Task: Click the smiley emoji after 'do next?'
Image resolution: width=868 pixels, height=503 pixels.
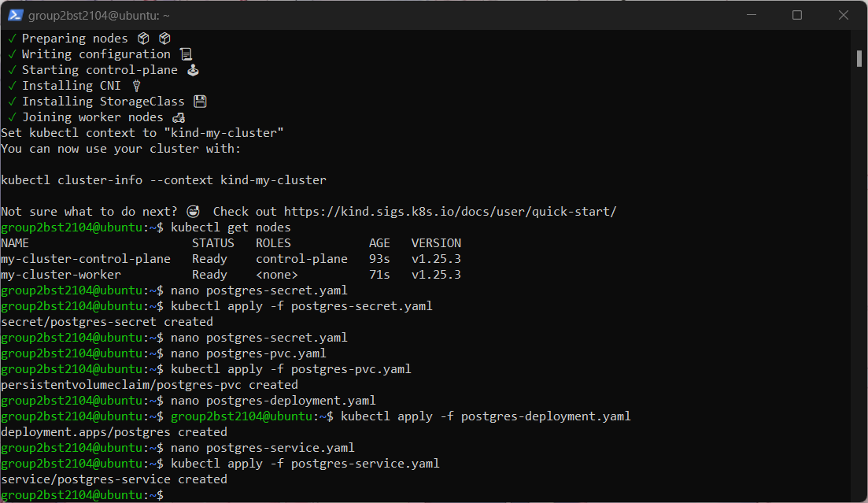Action: click(193, 212)
